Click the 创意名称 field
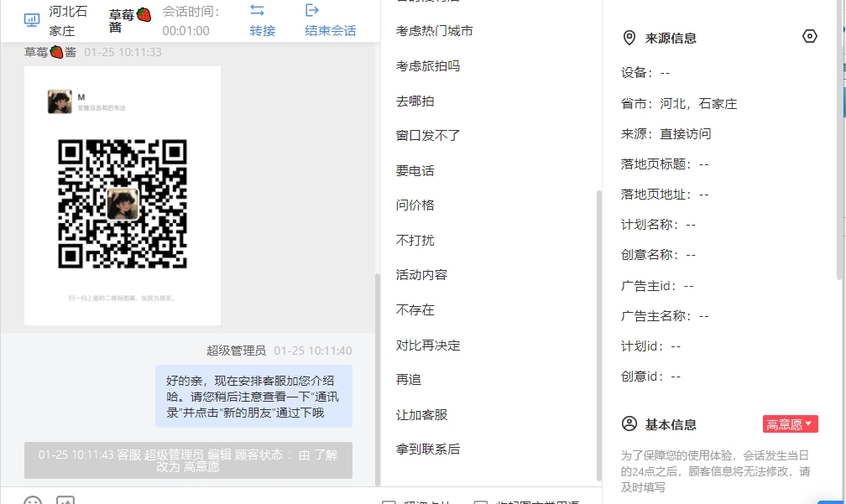846x504 pixels. 658,255
